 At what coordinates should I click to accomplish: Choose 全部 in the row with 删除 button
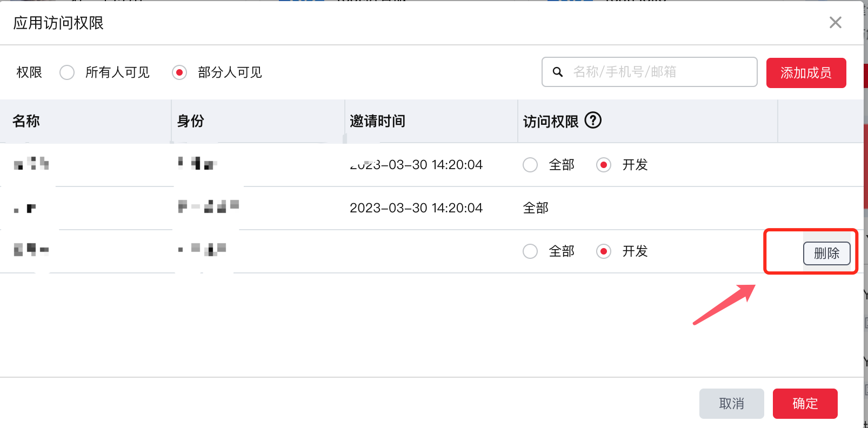pyautogui.click(x=530, y=251)
